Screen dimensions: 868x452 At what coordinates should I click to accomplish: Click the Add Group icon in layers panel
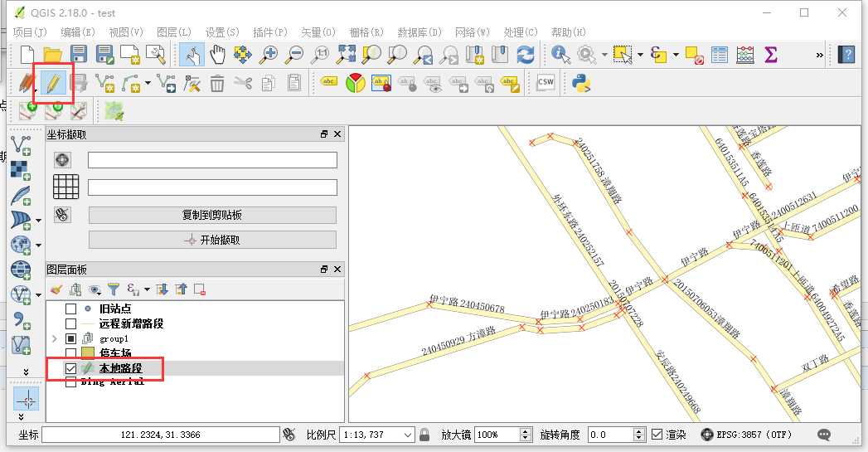coord(75,289)
